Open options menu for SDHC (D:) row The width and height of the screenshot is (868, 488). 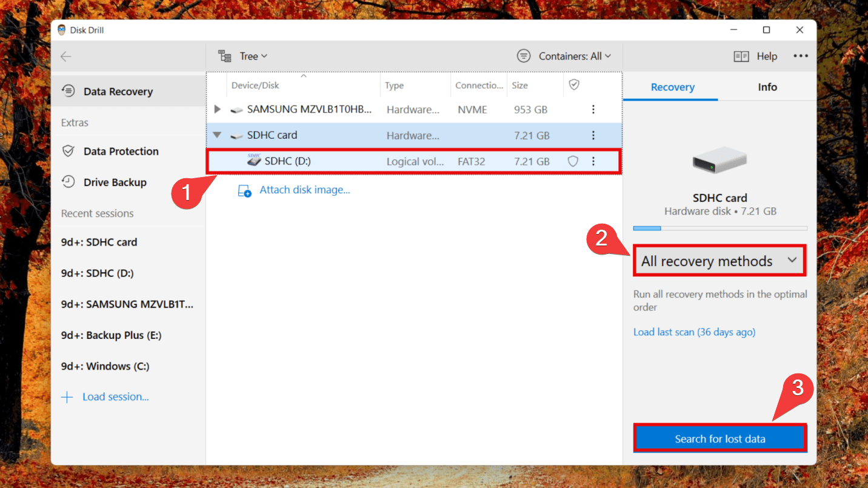(x=593, y=162)
